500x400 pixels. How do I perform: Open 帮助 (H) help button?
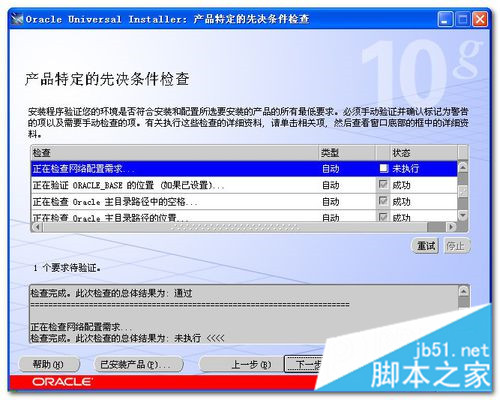pos(49,364)
